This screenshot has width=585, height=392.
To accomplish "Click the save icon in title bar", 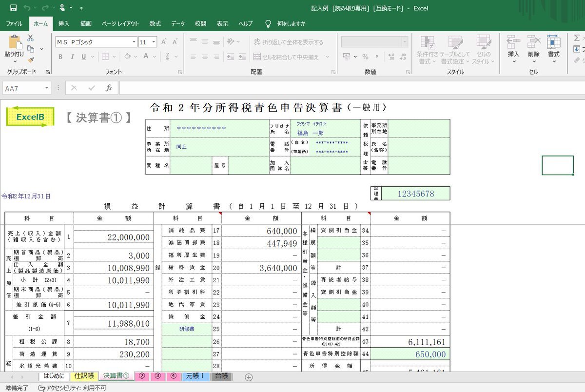I will tap(13, 8).
